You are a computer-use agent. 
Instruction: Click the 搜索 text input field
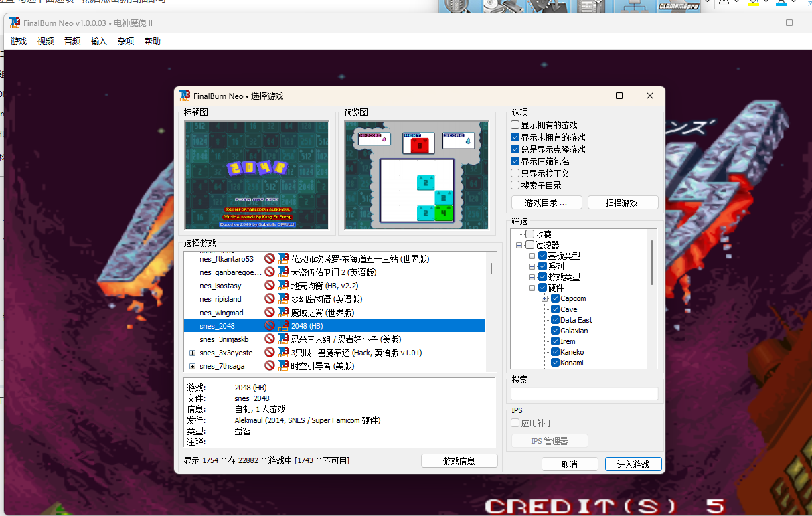(x=584, y=394)
